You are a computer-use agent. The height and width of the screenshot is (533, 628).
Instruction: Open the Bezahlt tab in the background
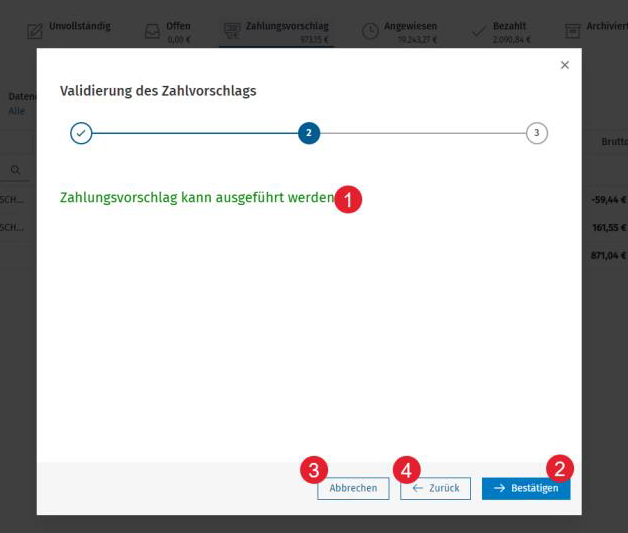click(501, 31)
